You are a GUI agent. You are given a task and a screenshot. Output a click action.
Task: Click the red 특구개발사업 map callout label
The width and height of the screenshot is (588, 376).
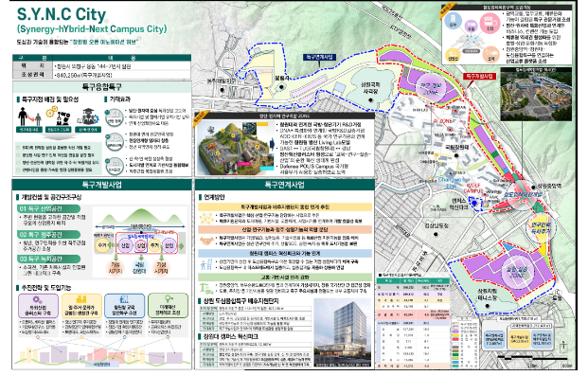coord(481,76)
